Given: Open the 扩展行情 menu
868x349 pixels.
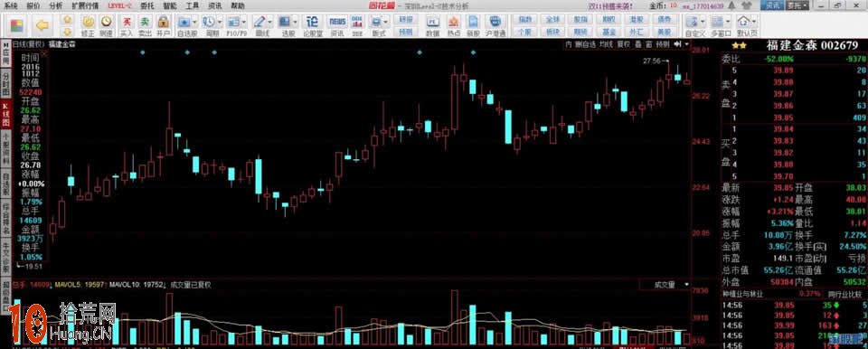Looking at the screenshot, I should coord(85,5).
